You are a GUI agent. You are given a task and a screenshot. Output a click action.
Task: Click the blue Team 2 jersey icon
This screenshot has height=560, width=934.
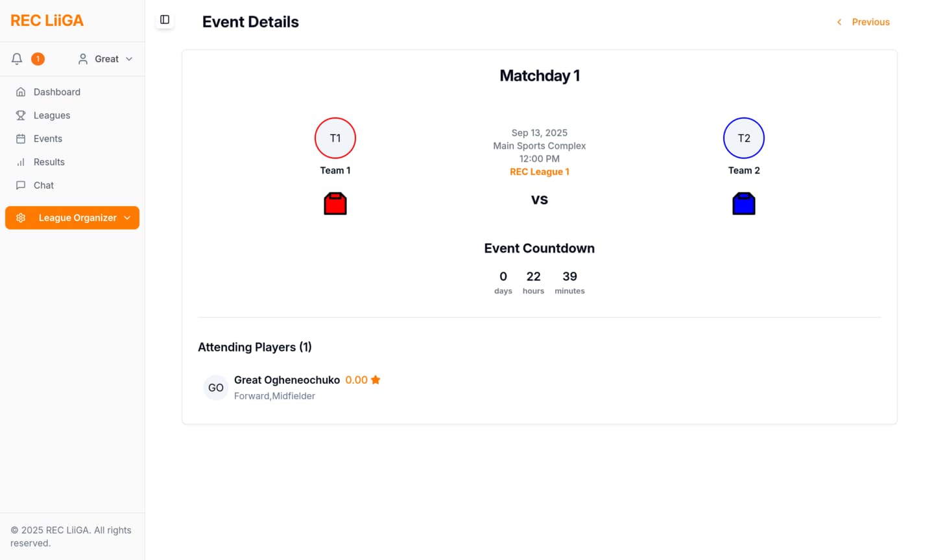pyautogui.click(x=744, y=204)
